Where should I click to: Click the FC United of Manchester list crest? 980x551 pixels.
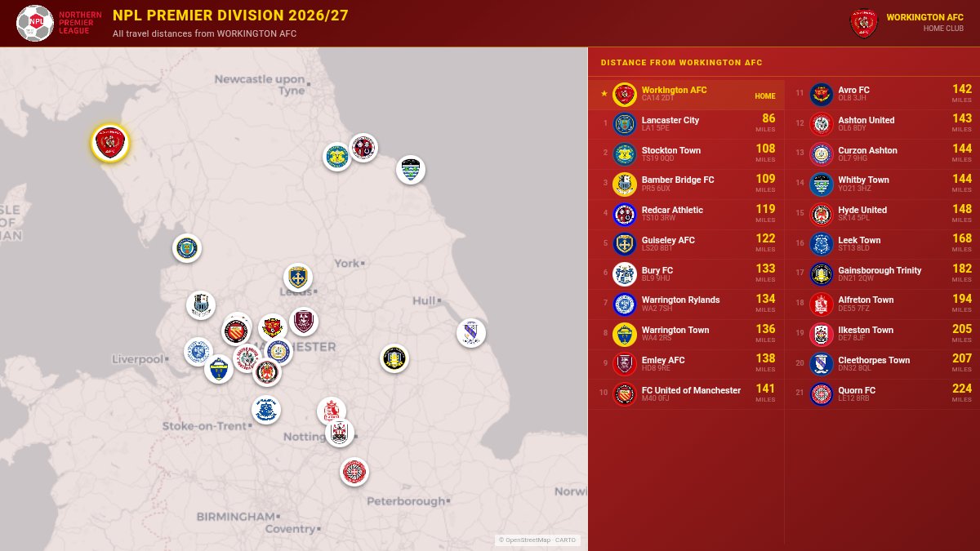(625, 394)
